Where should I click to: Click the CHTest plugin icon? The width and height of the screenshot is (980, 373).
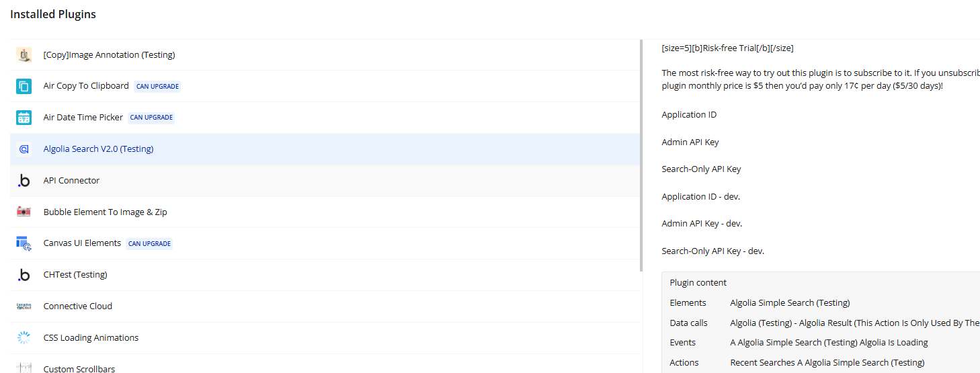24,275
